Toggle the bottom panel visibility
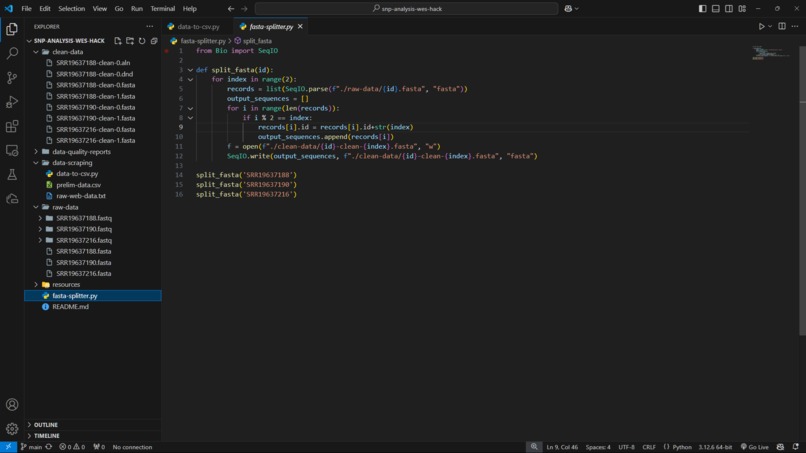 point(716,9)
